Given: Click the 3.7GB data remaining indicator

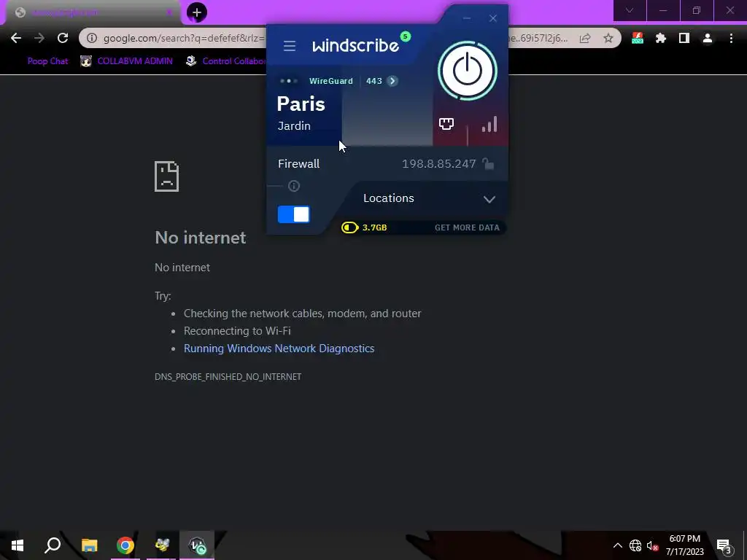Looking at the screenshot, I should point(365,227).
